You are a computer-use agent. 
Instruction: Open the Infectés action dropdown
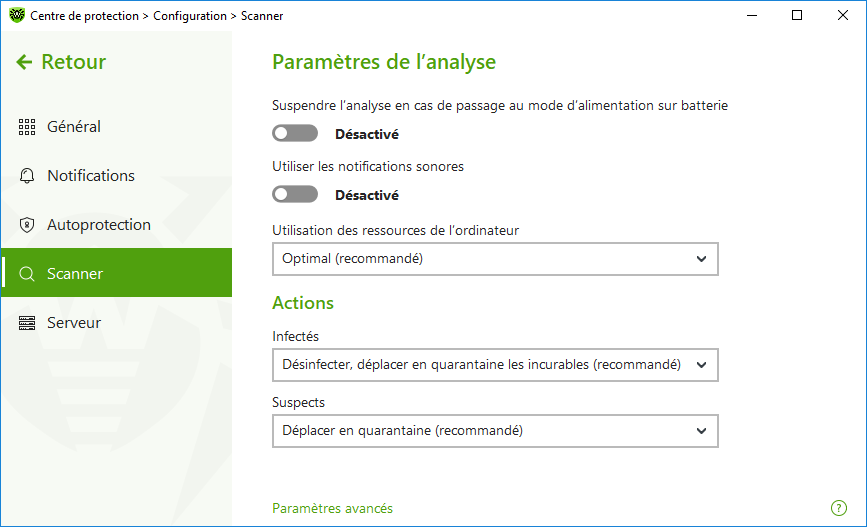[495, 365]
